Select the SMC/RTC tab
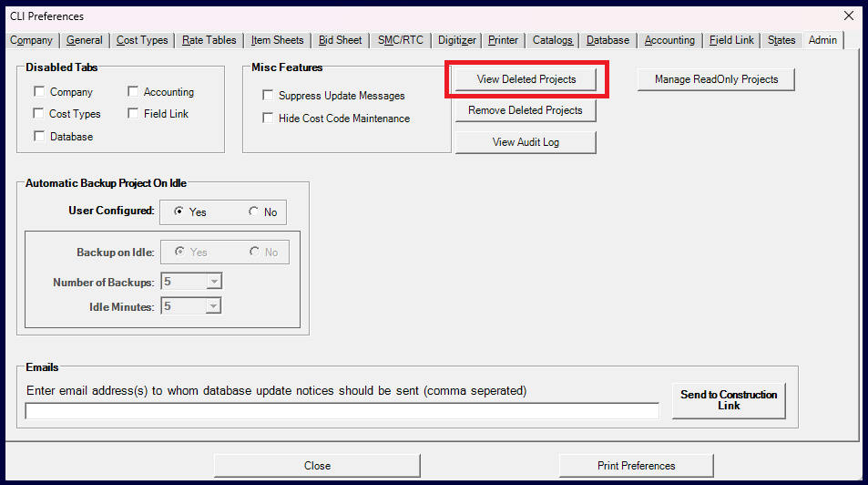Viewport: 868px width, 485px height. (x=401, y=40)
